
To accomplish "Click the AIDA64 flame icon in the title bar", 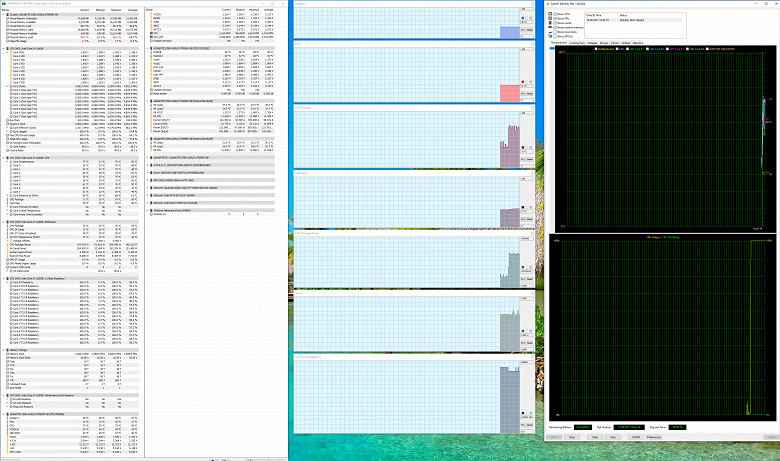I will coord(548,4).
